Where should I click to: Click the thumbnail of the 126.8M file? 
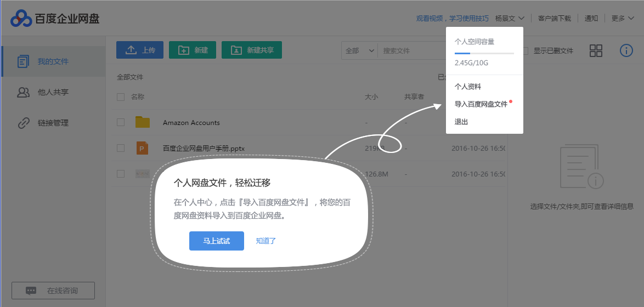tap(143, 174)
